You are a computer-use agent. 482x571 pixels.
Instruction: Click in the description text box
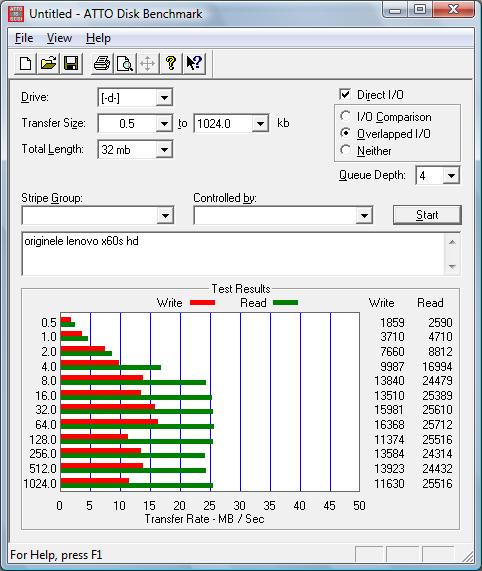pyautogui.click(x=233, y=254)
